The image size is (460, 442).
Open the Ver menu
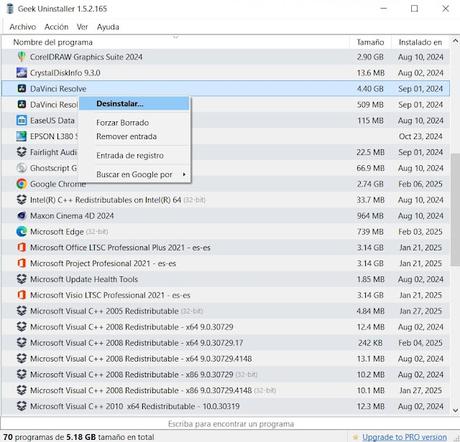click(82, 27)
